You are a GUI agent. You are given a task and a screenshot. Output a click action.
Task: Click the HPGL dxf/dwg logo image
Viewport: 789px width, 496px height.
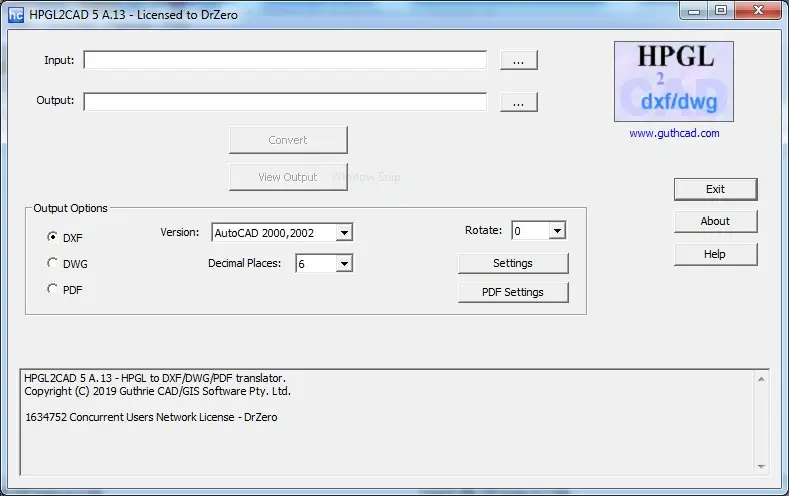point(674,81)
